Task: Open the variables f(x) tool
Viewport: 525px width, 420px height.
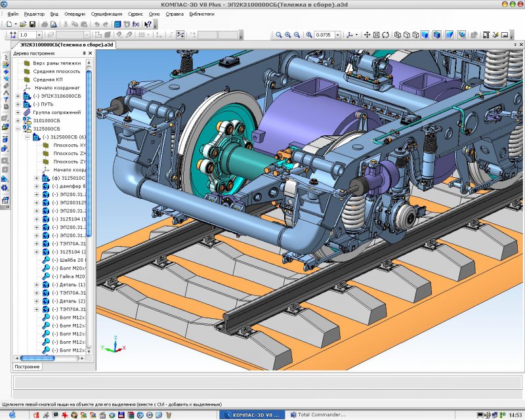Action: pos(136,24)
